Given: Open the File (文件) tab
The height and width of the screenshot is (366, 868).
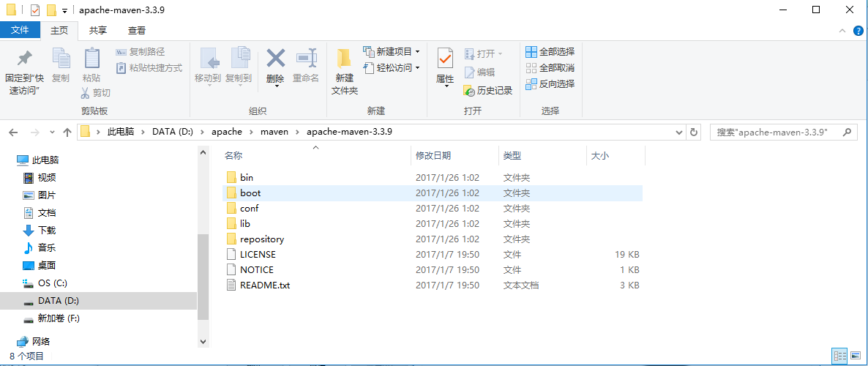Looking at the screenshot, I should (20, 30).
